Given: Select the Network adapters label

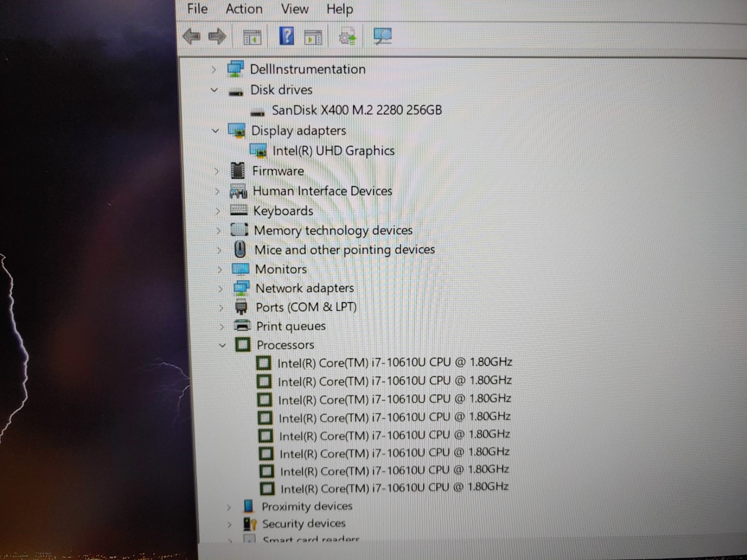Looking at the screenshot, I should (305, 288).
